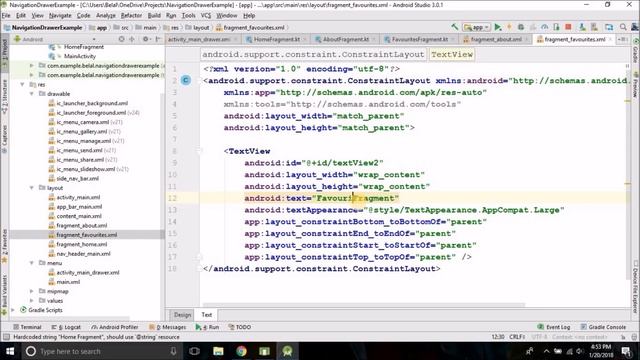The height and width of the screenshot is (360, 640).
Task: Open the Terminal tool window
Action: 27,327
